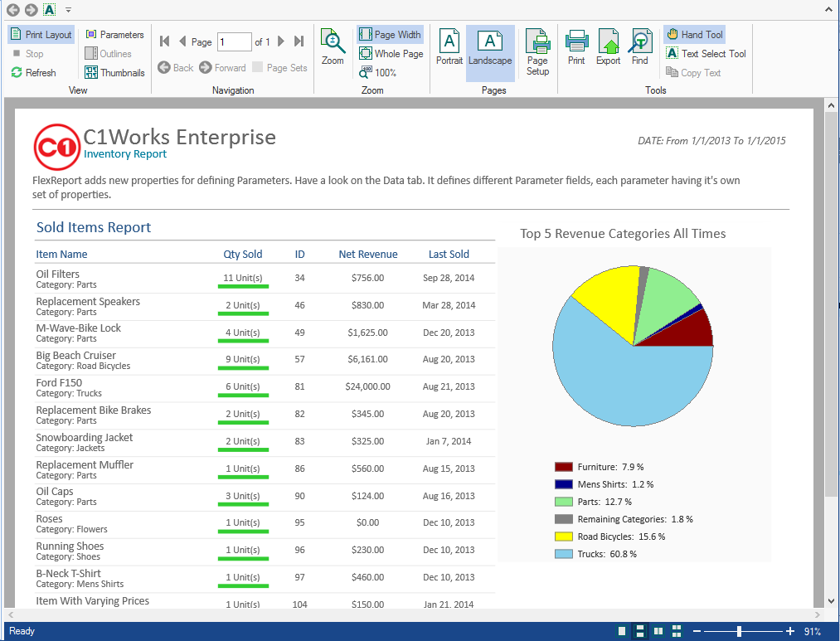
Task: Select Whole Page zoom option
Action: pos(391,54)
